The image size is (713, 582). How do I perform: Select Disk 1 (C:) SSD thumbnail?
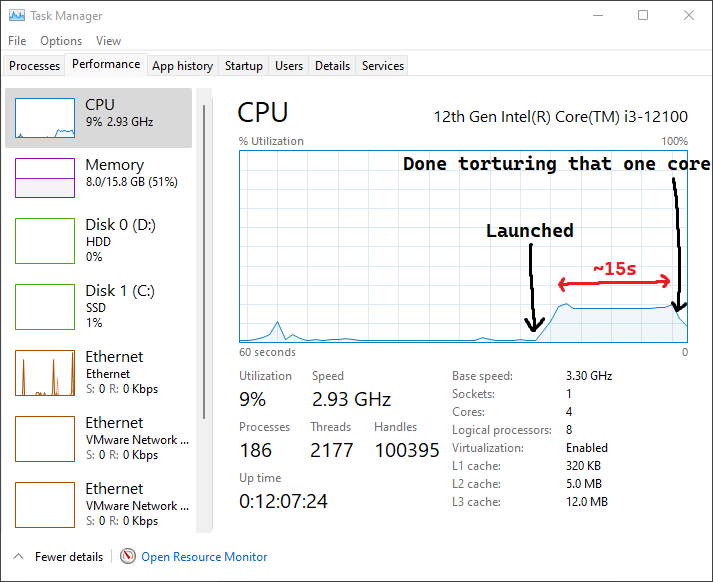(45, 306)
